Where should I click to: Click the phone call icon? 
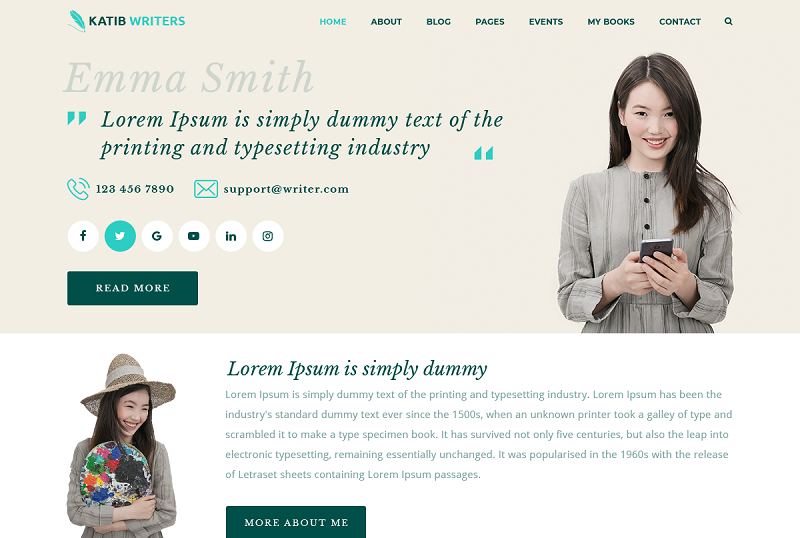[78, 189]
